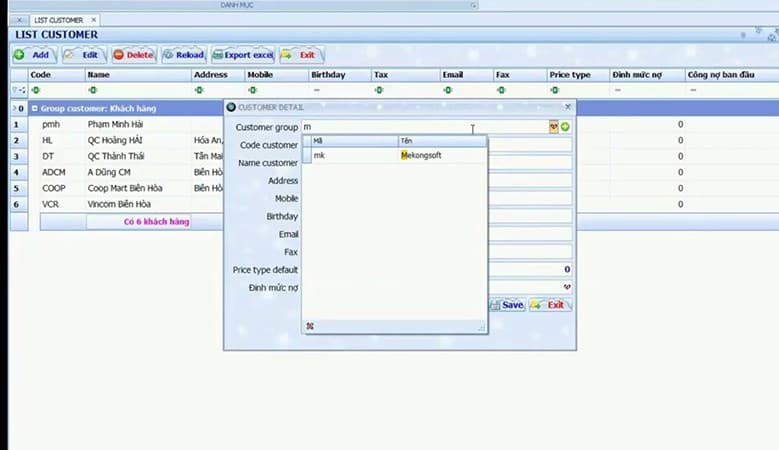Reload the customer list
Viewport: 779px width, 450px height.
click(x=183, y=55)
